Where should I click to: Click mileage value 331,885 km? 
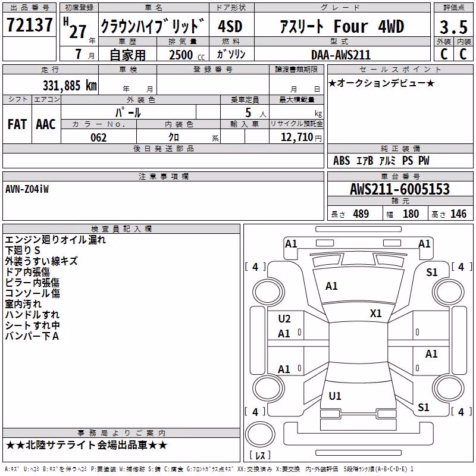[70, 86]
